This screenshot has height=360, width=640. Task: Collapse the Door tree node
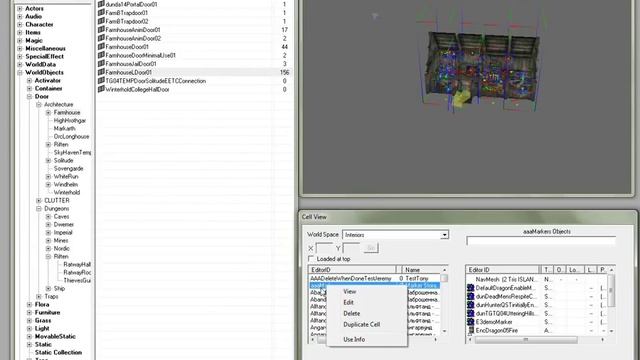click(x=29, y=97)
